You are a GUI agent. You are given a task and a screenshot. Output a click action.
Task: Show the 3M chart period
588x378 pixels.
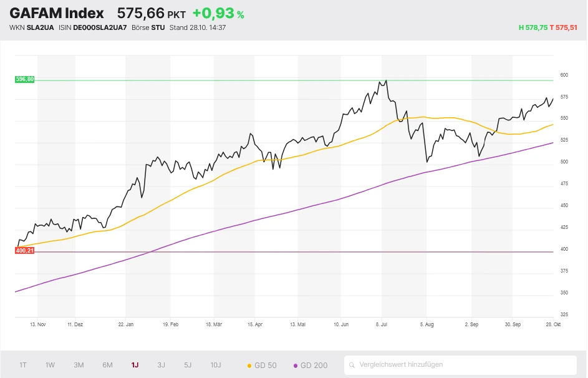click(79, 365)
